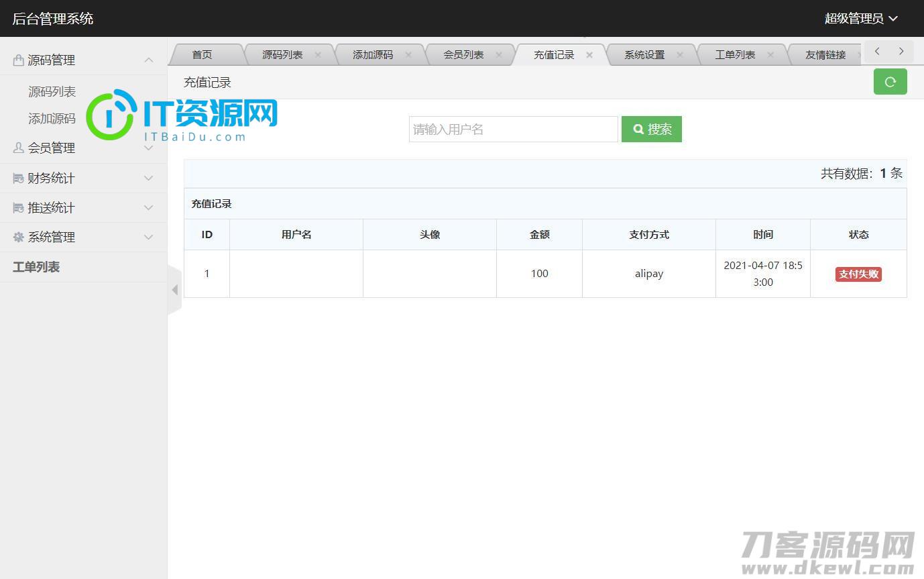The width and height of the screenshot is (924, 579).
Task: Expand the 系统管理 menu chevron
Action: (x=149, y=238)
